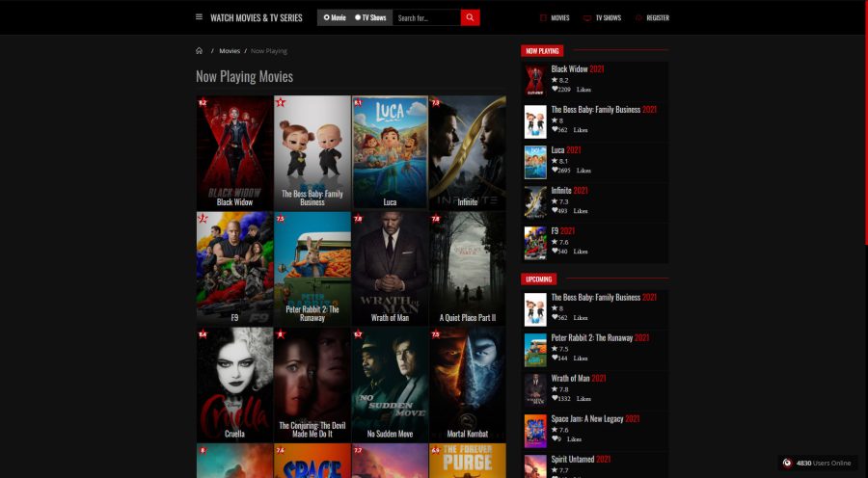Open Space Jam: A New Legacy sidebar link

coord(595,419)
